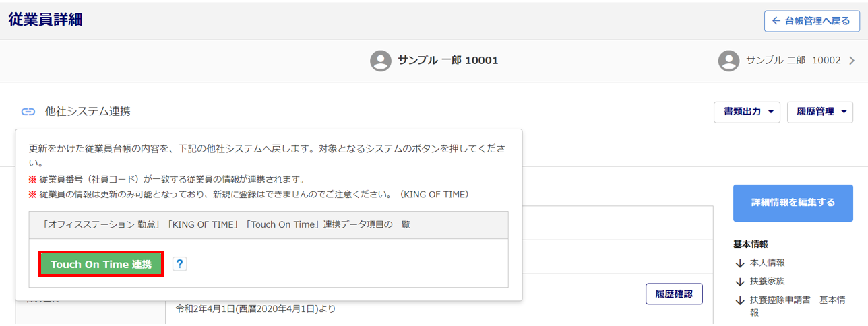868x326 pixels.
Task: Click the green Touch On Time 連携 button
Action: 101,265
